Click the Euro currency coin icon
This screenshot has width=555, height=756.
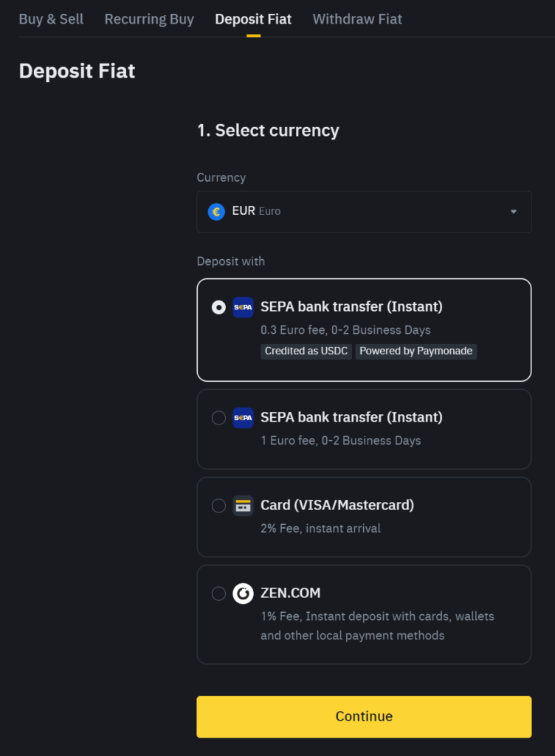pos(216,212)
